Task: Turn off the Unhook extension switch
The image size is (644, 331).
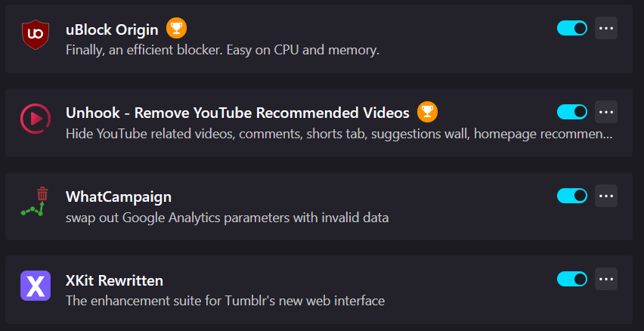Action: tap(572, 112)
